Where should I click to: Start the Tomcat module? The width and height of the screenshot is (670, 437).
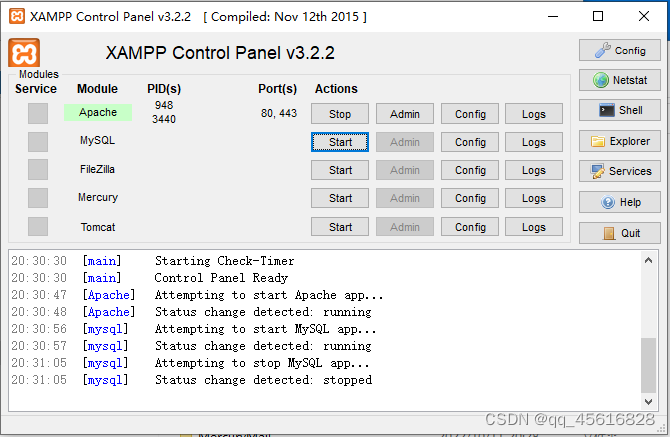pos(340,227)
